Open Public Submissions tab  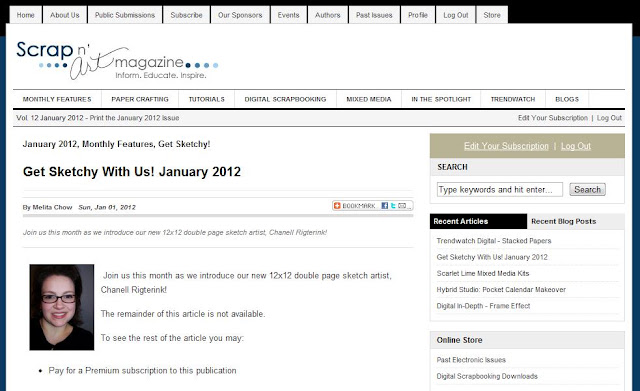(x=125, y=15)
